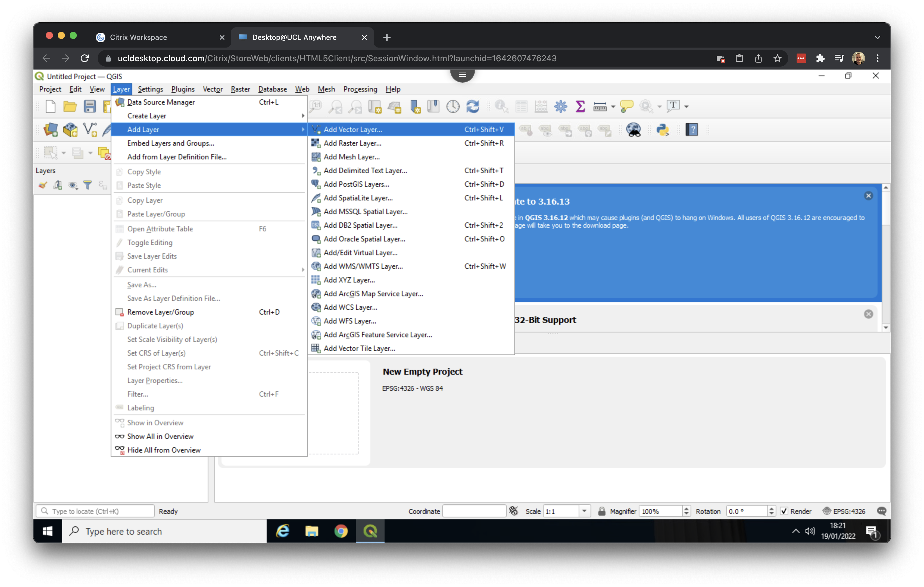The height and width of the screenshot is (587, 924).
Task: Toggle mouse coordinate extents display icon
Action: click(x=514, y=511)
